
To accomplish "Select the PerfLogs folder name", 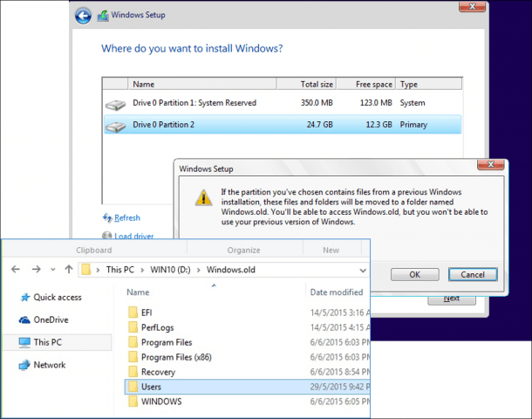I will (x=158, y=327).
